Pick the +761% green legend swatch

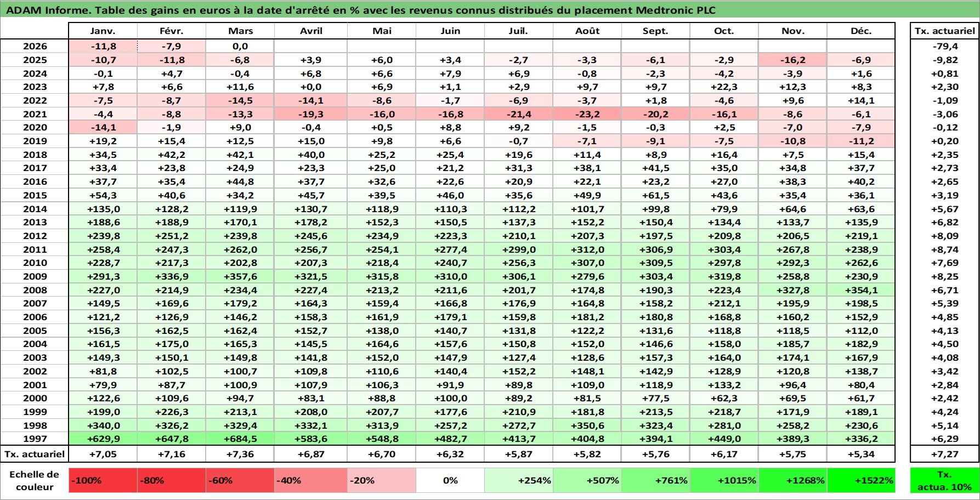click(x=656, y=480)
